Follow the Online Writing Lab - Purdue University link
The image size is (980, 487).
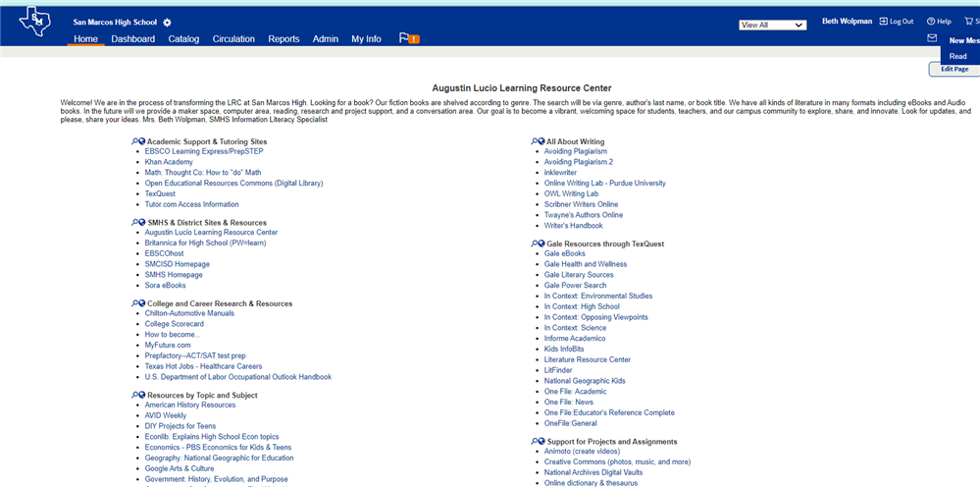click(x=604, y=184)
